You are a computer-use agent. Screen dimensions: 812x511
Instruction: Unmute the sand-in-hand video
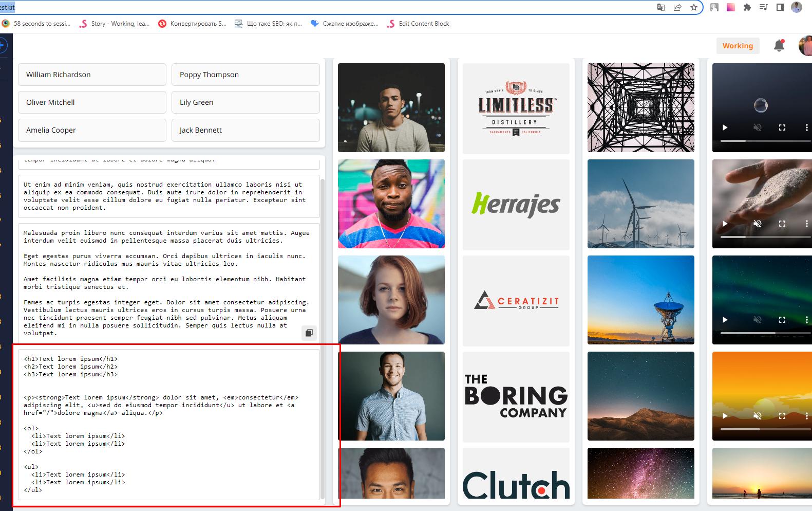pos(758,224)
